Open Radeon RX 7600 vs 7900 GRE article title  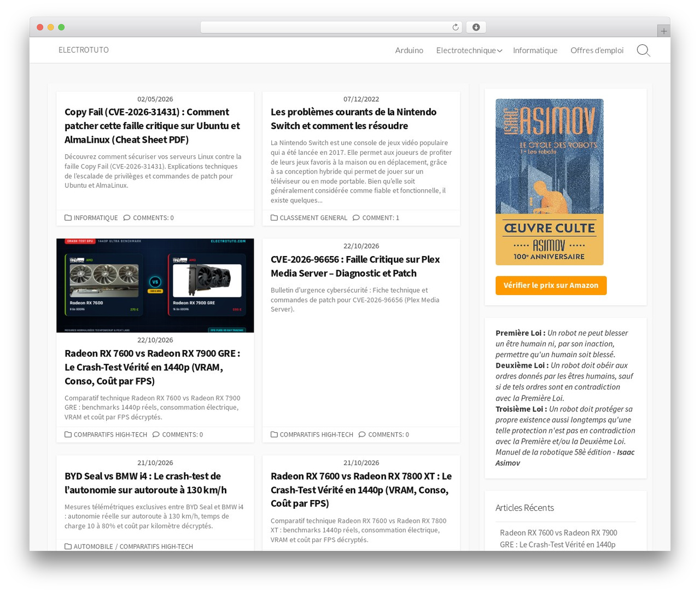click(x=152, y=367)
